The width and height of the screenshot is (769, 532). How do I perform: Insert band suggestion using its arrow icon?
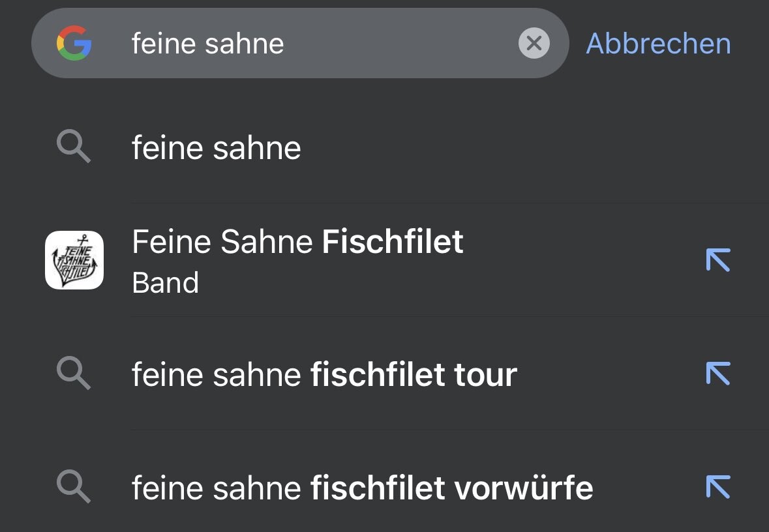pos(717,260)
